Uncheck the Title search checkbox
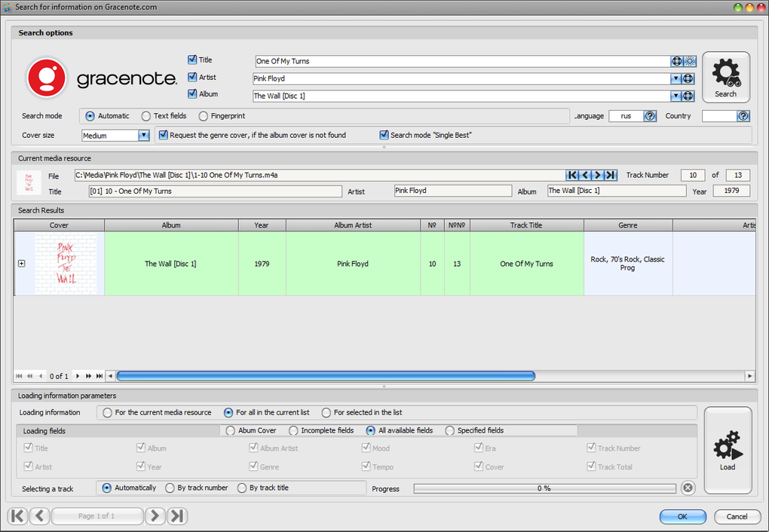 tap(192, 60)
